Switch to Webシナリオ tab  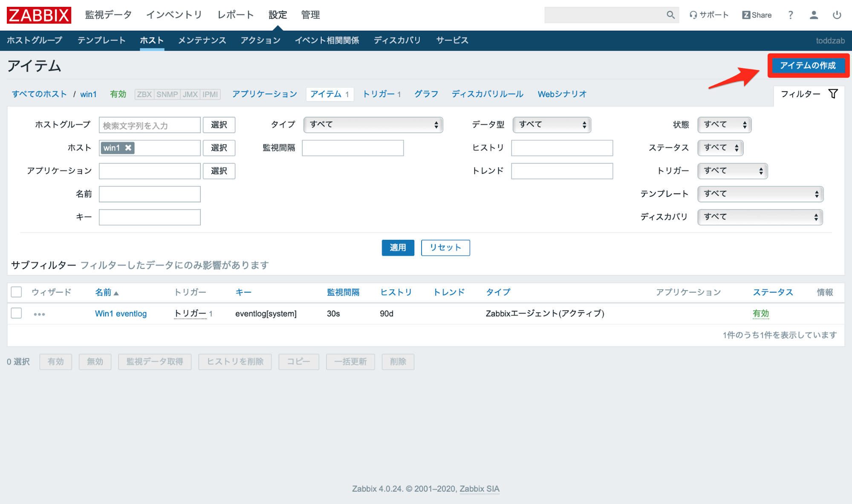coord(562,94)
